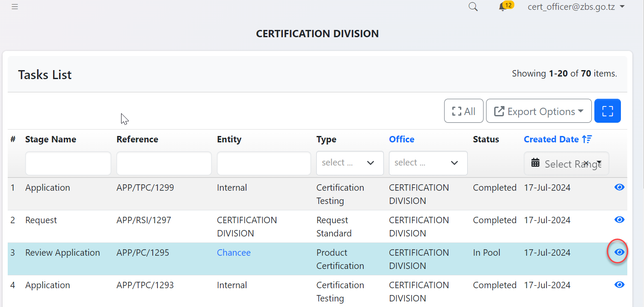Viewport: 644px width, 307px height.
Task: Click the Stage Name filter field
Action: click(x=68, y=163)
